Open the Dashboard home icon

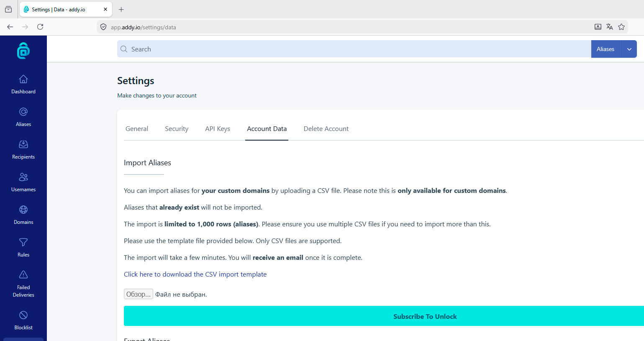[23, 79]
